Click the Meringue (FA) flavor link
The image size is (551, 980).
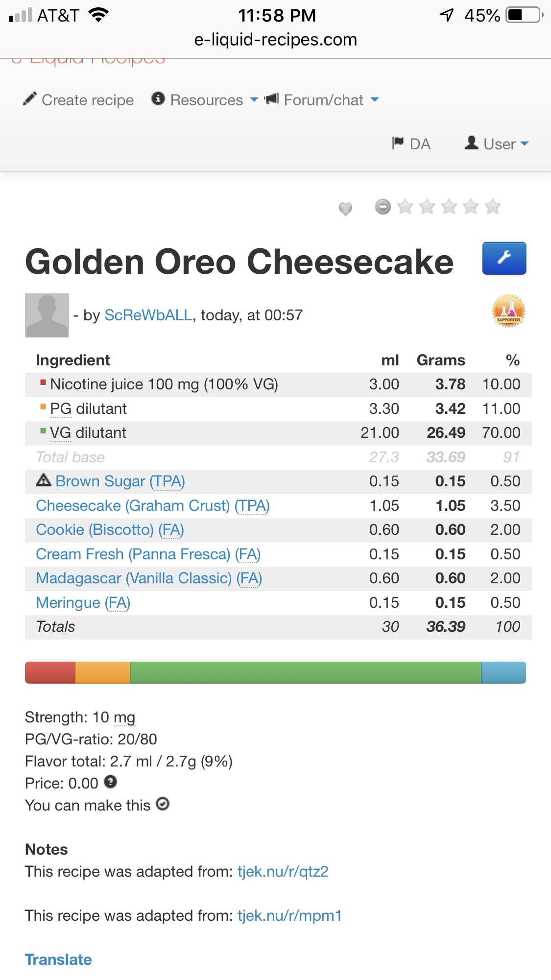pos(83,602)
